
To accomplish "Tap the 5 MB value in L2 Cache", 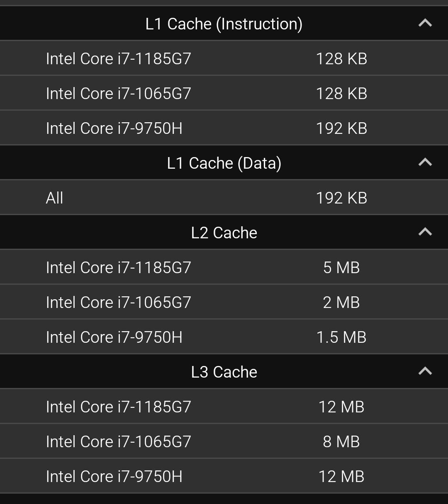I will pos(341,268).
